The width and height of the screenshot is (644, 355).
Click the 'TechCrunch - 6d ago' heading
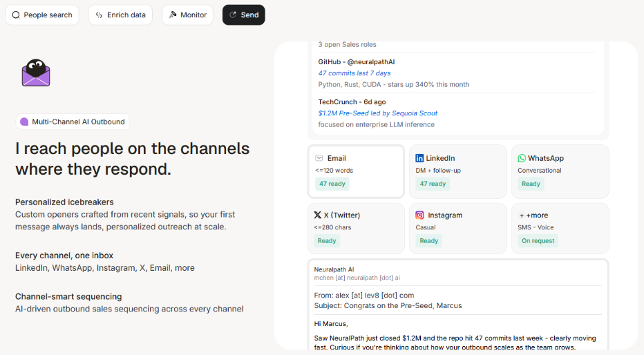[352, 102]
